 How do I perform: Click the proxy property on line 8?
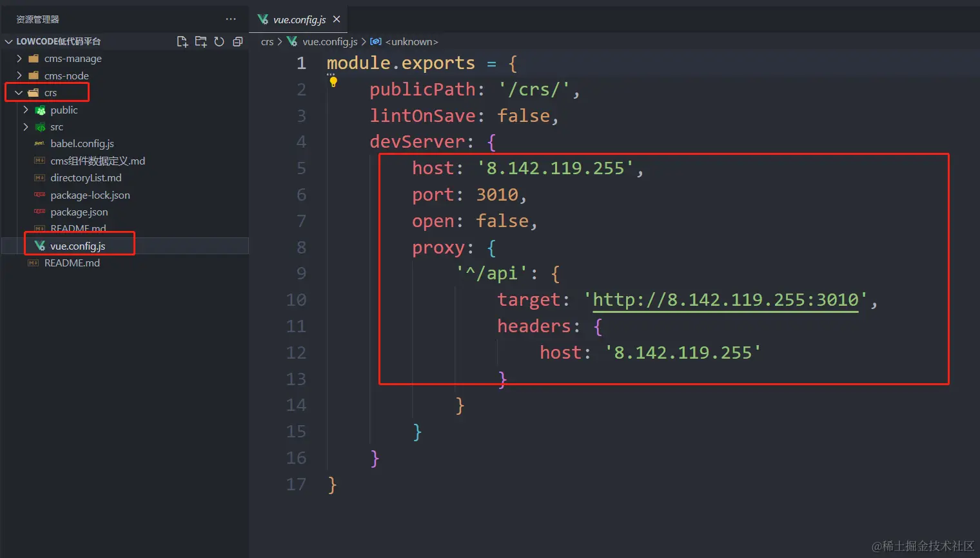[438, 248]
